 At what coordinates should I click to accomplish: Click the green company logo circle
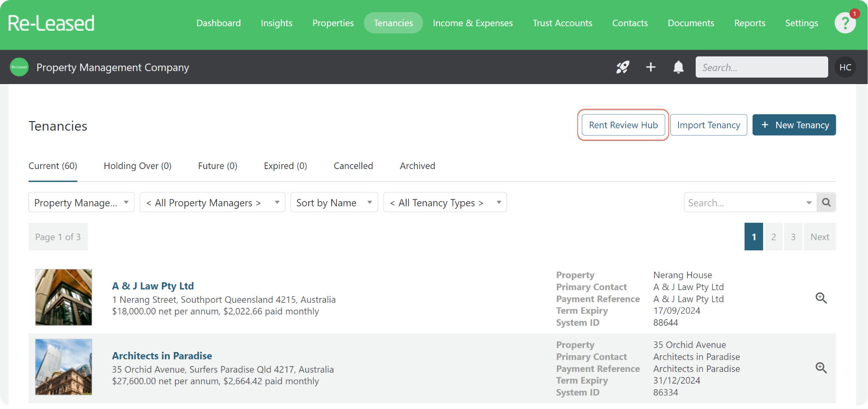click(x=19, y=67)
